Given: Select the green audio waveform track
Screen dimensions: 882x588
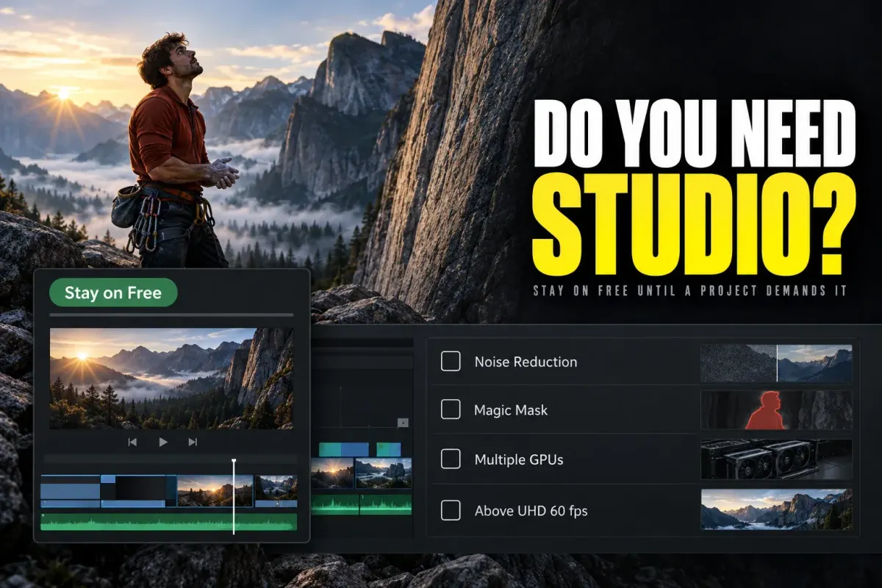Looking at the screenshot, I should [x=169, y=522].
